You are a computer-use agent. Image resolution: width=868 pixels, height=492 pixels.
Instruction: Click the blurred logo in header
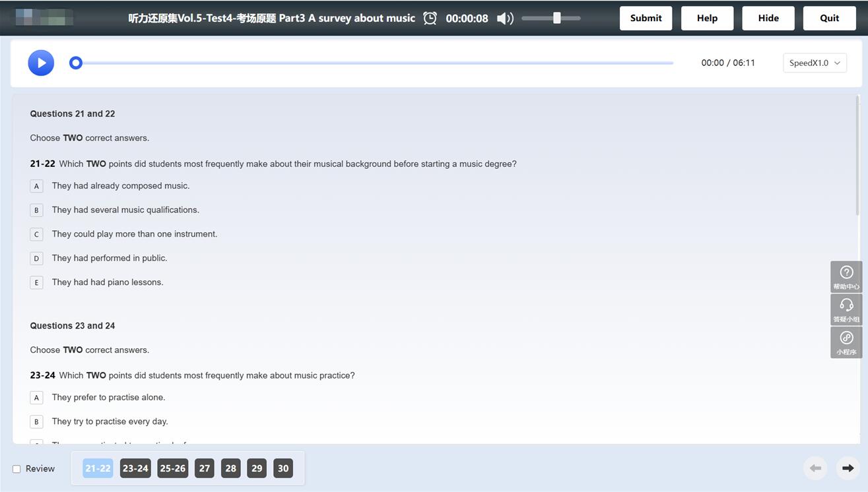point(44,17)
